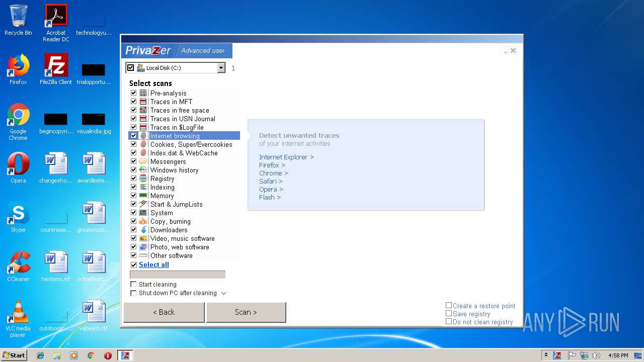
Task: Uncheck Traces in MFT checkbox
Action: [133, 102]
